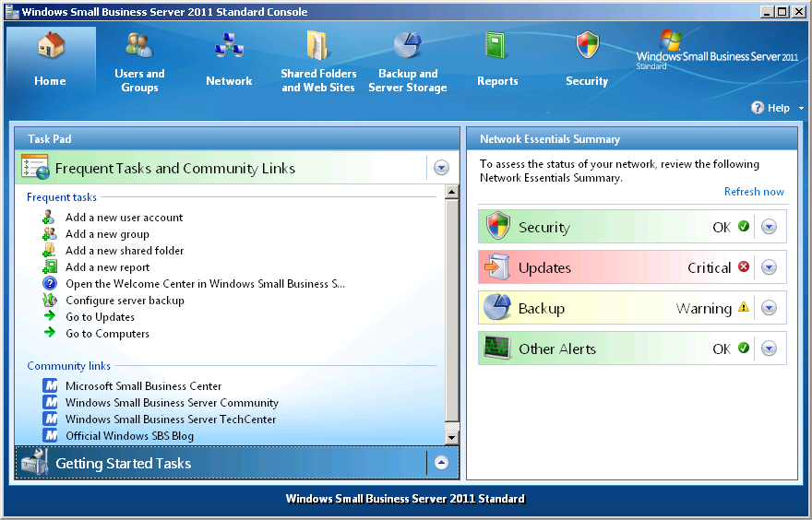Open Configure server backup task
The image size is (812, 520).
click(125, 301)
